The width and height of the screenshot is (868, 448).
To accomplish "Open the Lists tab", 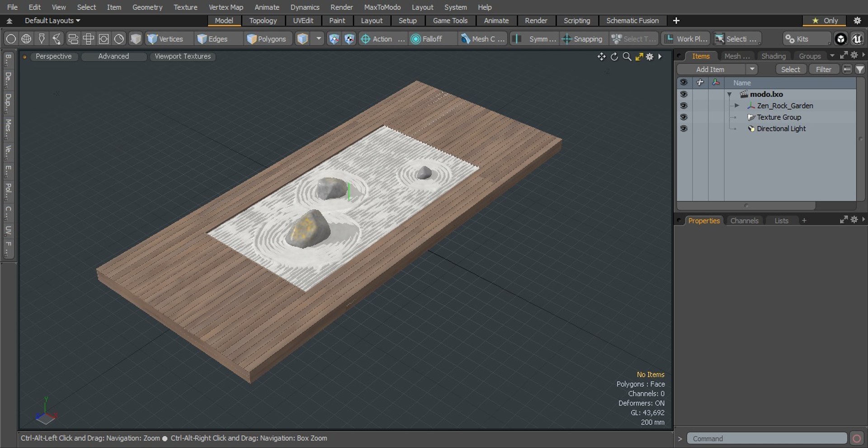I will coord(781,221).
